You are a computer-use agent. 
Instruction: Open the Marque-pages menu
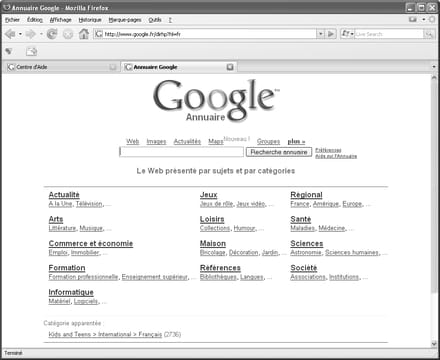tap(125, 20)
